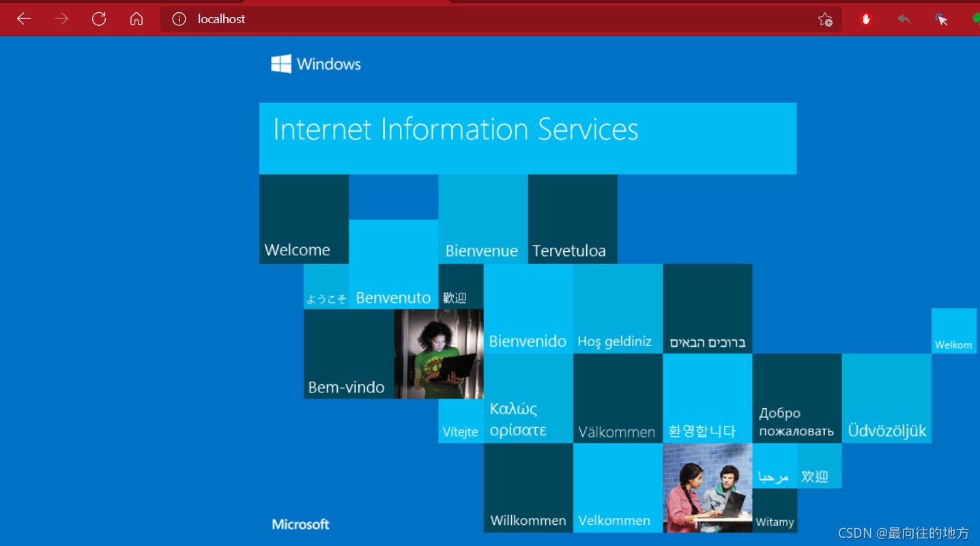The width and height of the screenshot is (980, 546).
Task: Click the Windows logo at top
Action: (316, 64)
